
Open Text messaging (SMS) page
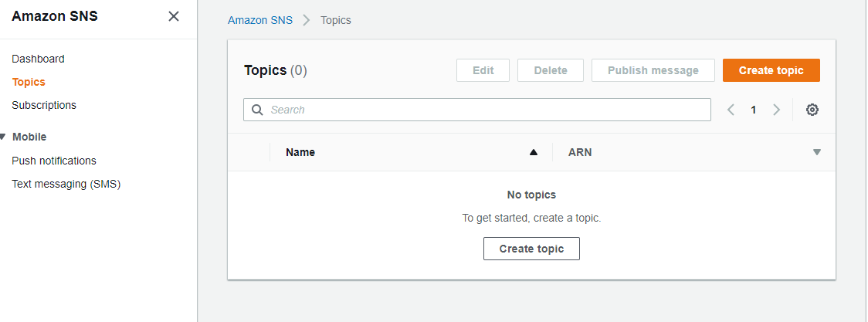tap(66, 184)
